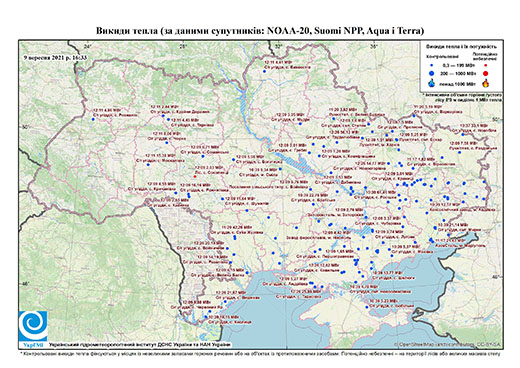
Task: Click the orange flame icon in the legend
Action: pyautogui.click(x=485, y=83)
